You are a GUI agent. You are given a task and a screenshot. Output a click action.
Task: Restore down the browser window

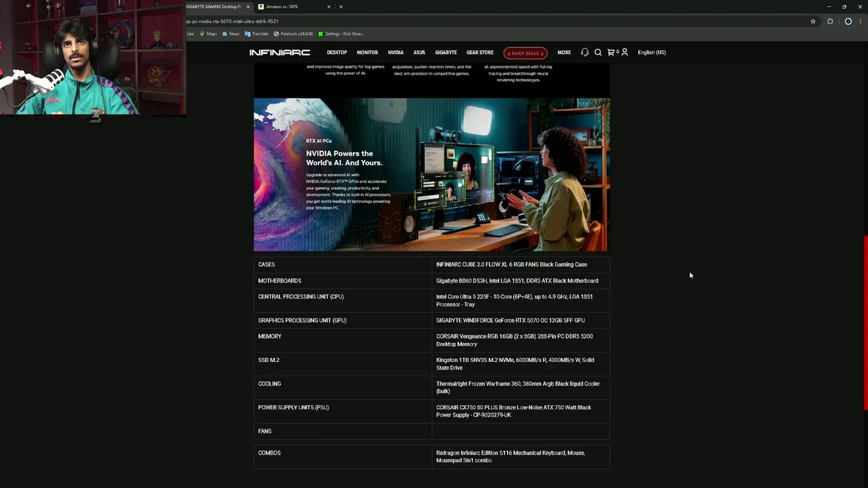844,7
